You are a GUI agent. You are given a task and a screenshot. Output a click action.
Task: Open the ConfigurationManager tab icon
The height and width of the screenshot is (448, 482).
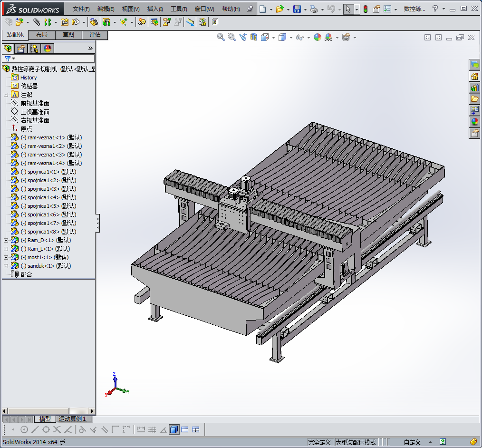(x=34, y=48)
